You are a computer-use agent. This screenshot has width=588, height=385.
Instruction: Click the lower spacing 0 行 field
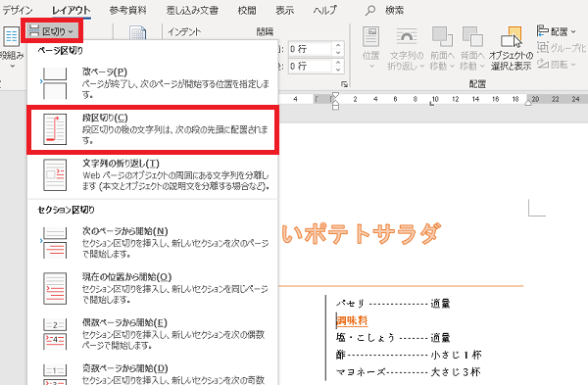(311, 66)
